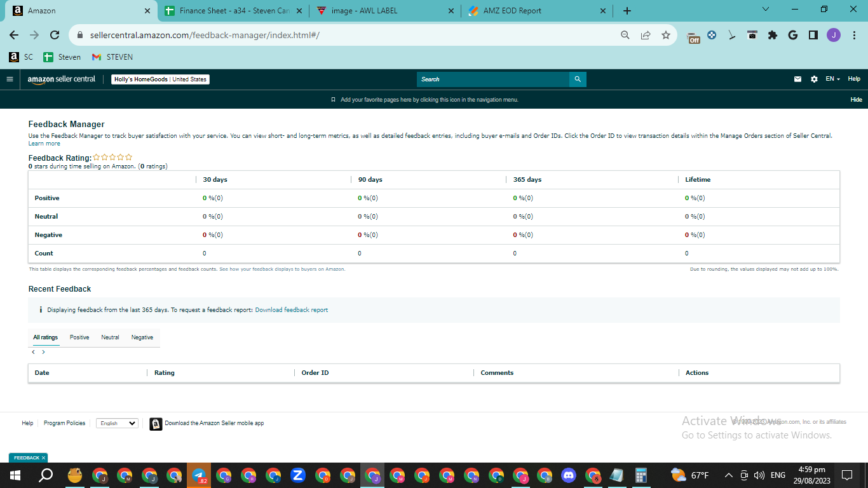Open a new browser tab with plus
The width and height of the screenshot is (868, 488).
pyautogui.click(x=627, y=11)
